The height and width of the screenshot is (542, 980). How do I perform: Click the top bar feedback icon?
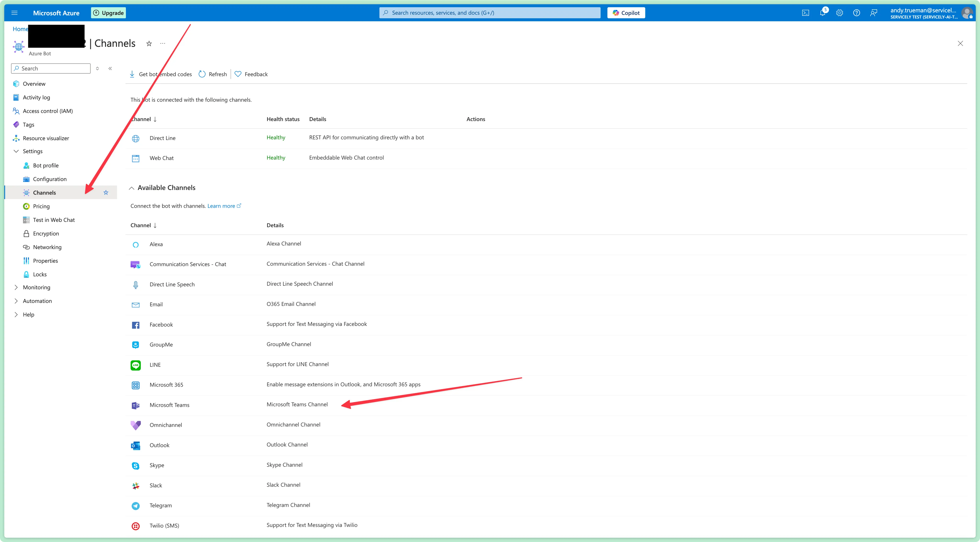pos(874,12)
